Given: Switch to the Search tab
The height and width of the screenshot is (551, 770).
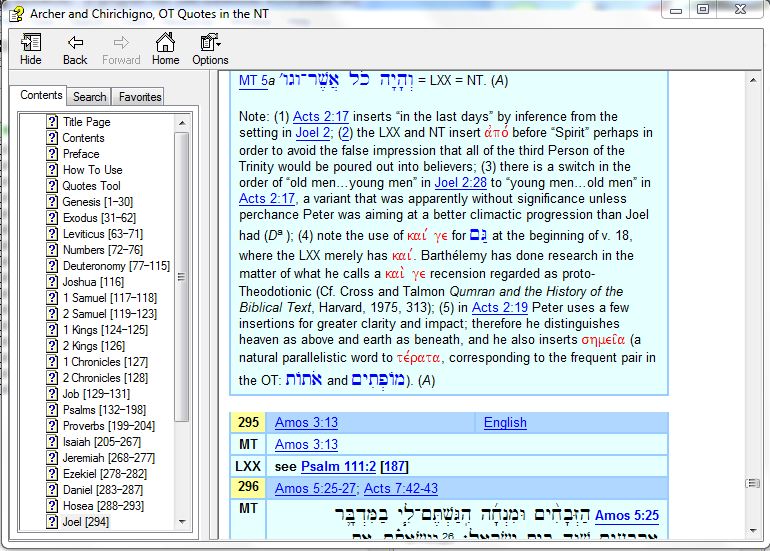Looking at the screenshot, I should [x=89, y=97].
